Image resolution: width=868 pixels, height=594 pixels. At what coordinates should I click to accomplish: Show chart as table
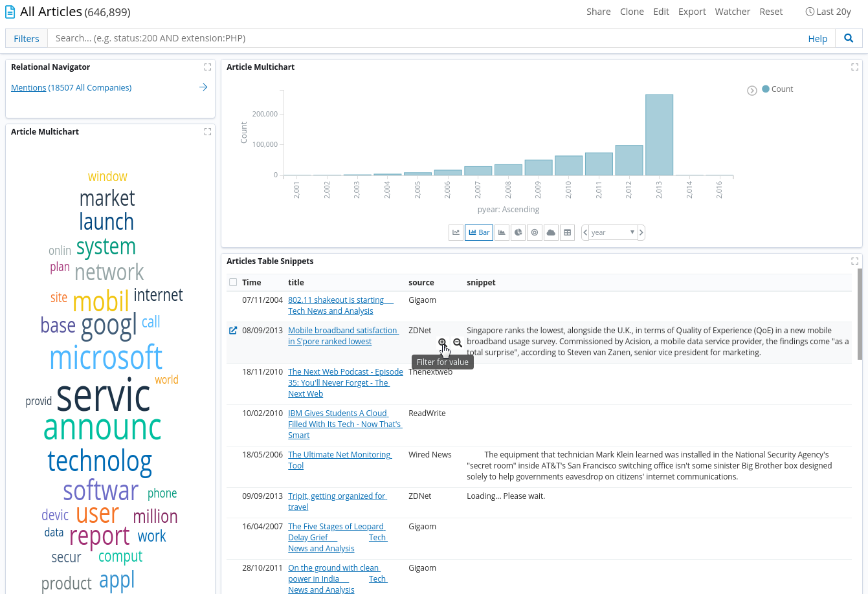coord(568,232)
